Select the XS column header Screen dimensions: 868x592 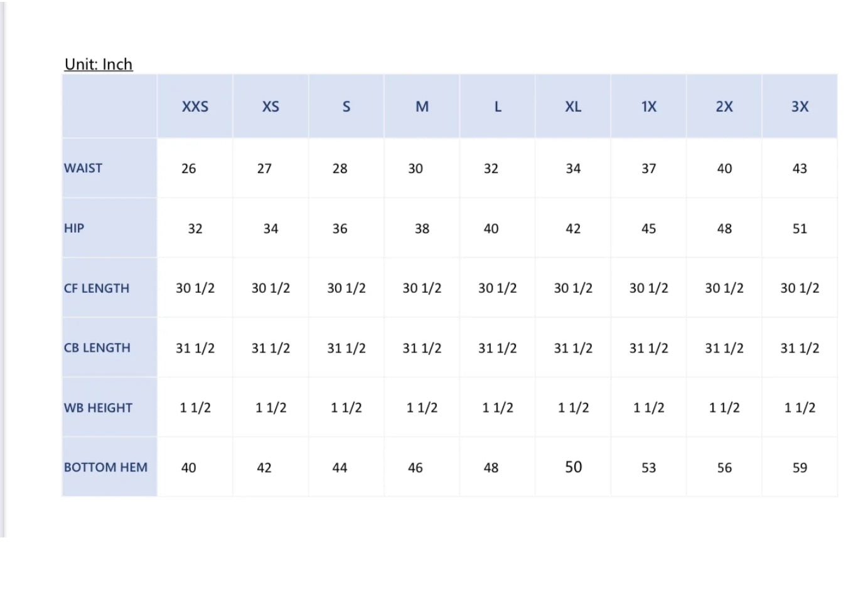(x=271, y=107)
